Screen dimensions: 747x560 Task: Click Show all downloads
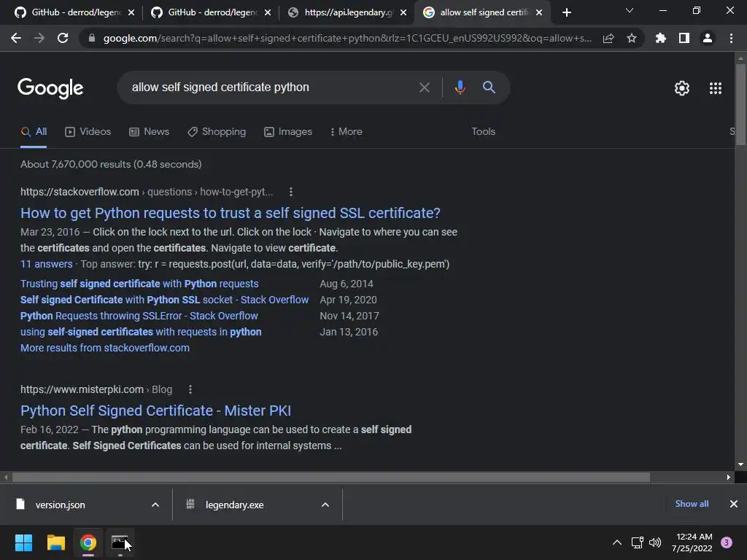pyautogui.click(x=692, y=504)
